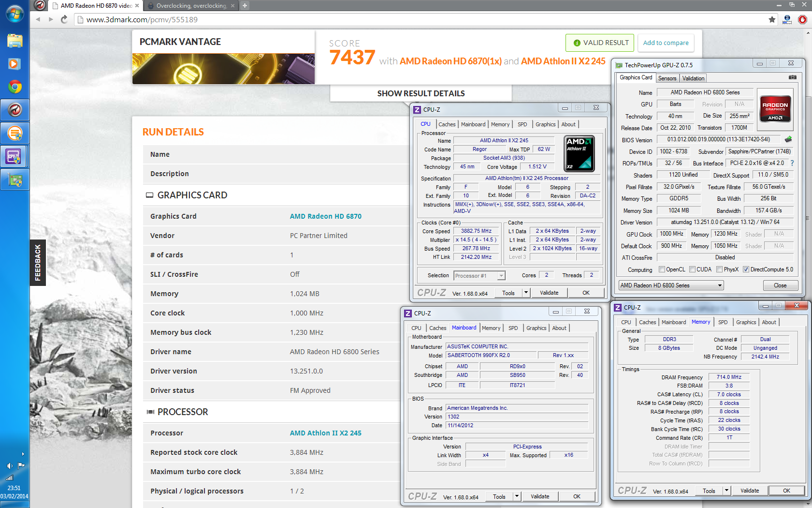Open the Dragon browser menu logo

40,5
